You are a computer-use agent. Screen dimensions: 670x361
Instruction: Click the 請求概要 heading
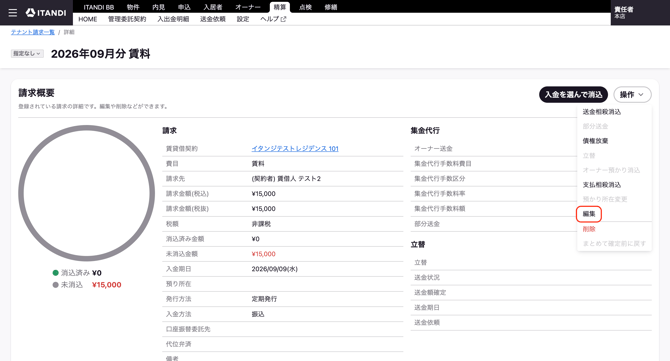click(36, 93)
